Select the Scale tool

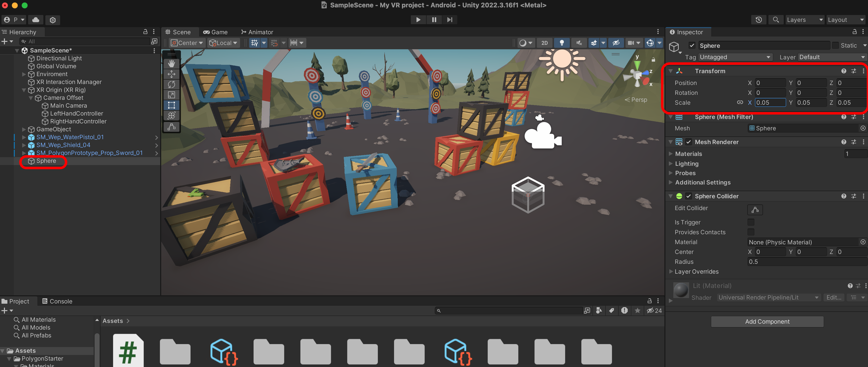click(171, 95)
